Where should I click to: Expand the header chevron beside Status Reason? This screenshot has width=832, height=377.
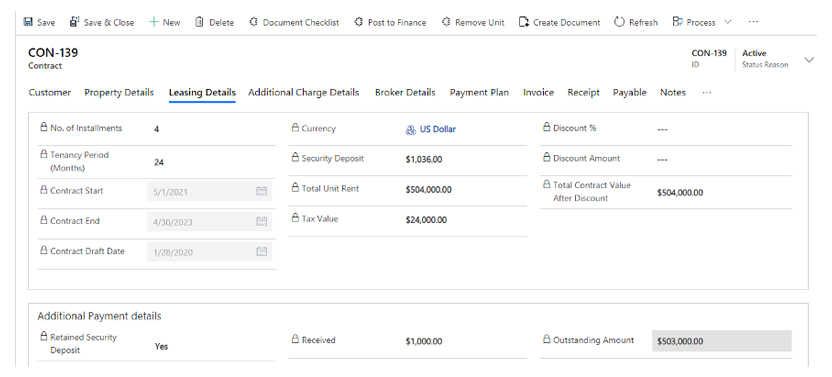tap(809, 59)
